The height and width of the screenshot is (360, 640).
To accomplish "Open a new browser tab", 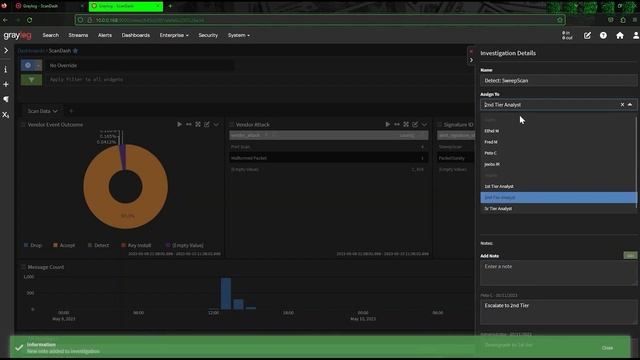I will pyautogui.click(x=170, y=6).
